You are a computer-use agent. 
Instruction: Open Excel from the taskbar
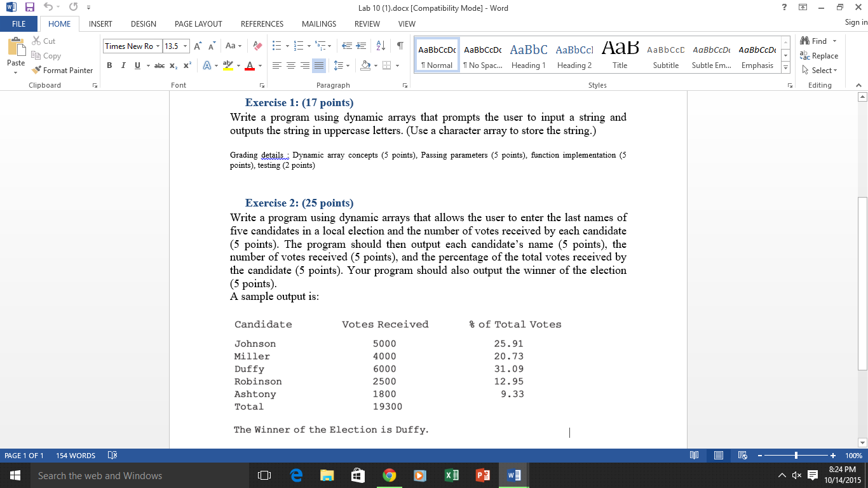pos(452,475)
